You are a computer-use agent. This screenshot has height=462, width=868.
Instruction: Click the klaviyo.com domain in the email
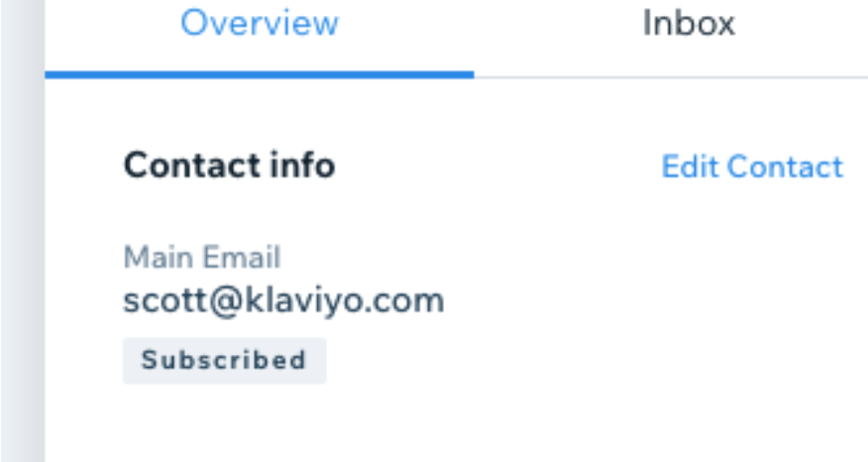point(344,300)
